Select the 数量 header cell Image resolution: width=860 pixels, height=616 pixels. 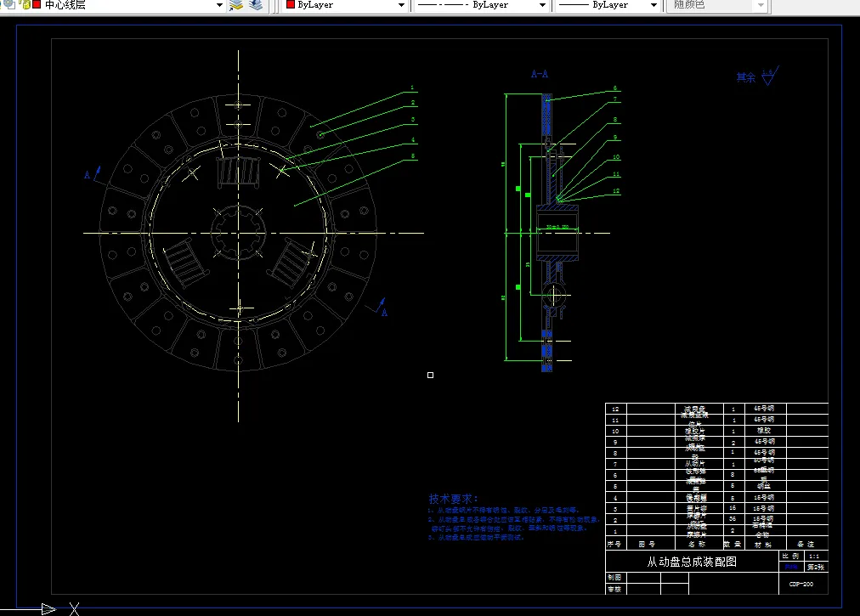pyautogui.click(x=733, y=544)
